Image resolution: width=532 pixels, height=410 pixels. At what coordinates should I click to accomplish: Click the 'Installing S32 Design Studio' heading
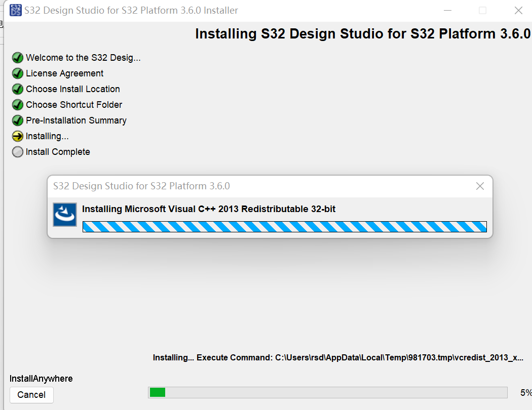coord(363,33)
